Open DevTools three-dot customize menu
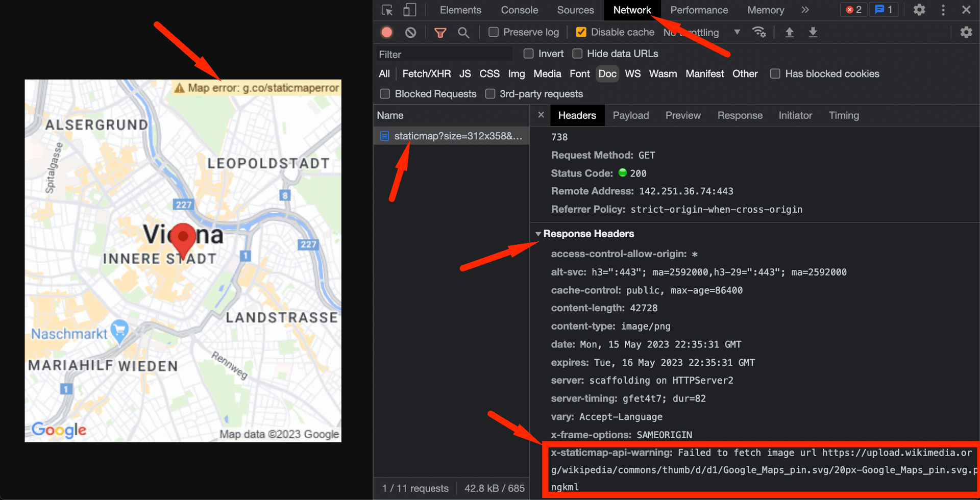The width and height of the screenshot is (980, 500). pos(943,10)
